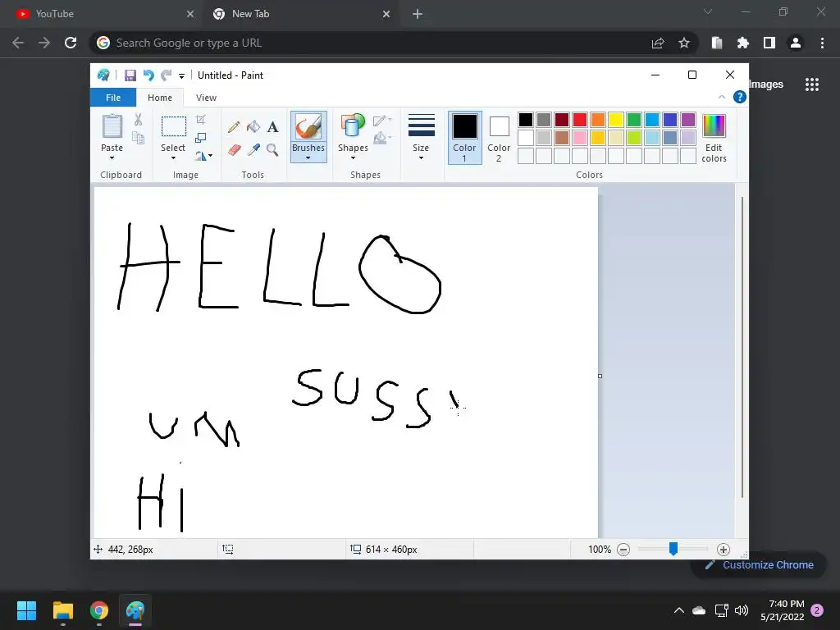Click the Shapes gallery icon
Image resolution: width=840 pixels, height=630 pixels.
coord(353,127)
